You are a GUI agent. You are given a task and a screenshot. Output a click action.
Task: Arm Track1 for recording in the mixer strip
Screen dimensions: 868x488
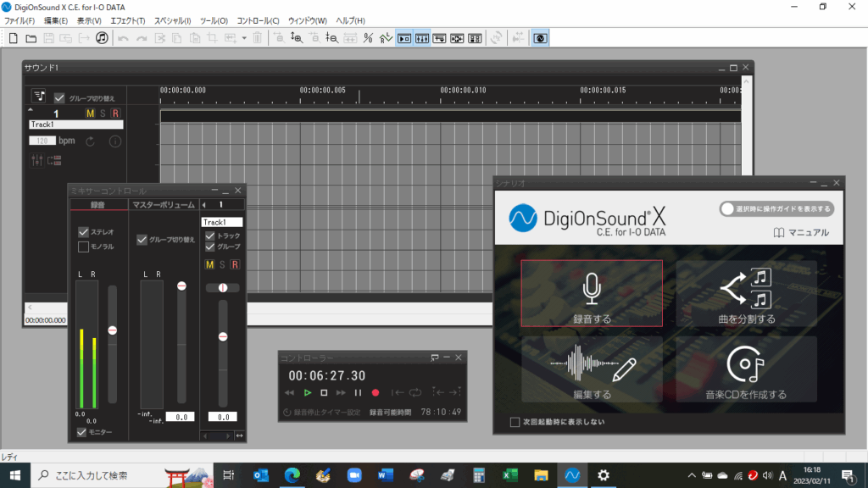pos(236,264)
